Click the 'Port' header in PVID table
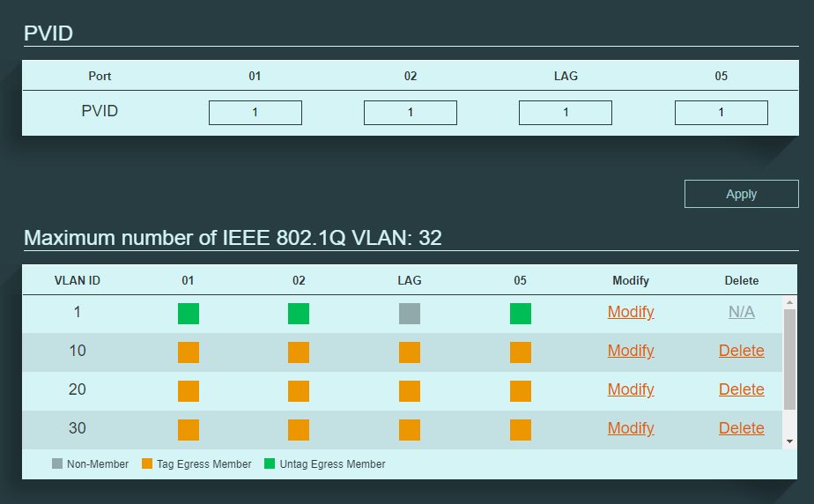The width and height of the screenshot is (814, 504). tap(100, 77)
